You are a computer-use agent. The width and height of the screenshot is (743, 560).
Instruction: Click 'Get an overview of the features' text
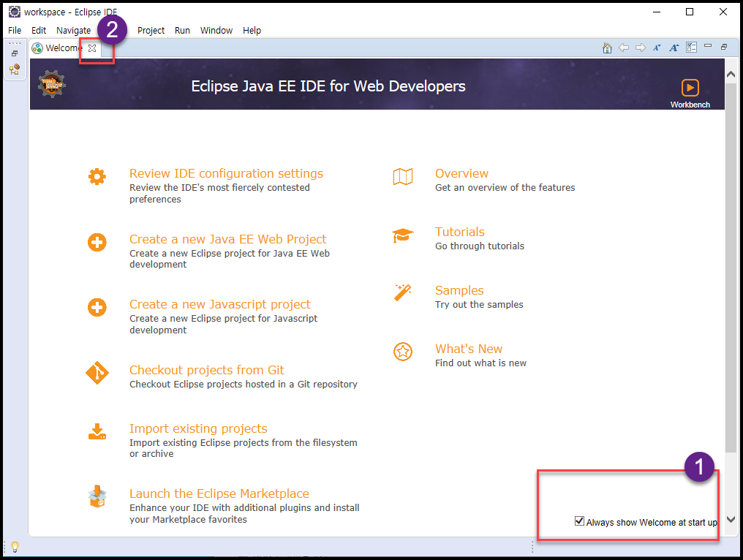505,188
